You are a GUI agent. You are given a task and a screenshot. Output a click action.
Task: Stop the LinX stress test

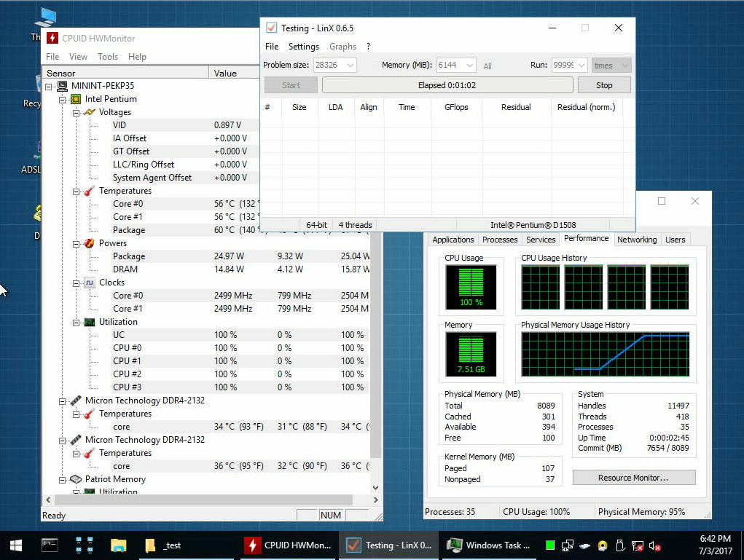(x=604, y=85)
